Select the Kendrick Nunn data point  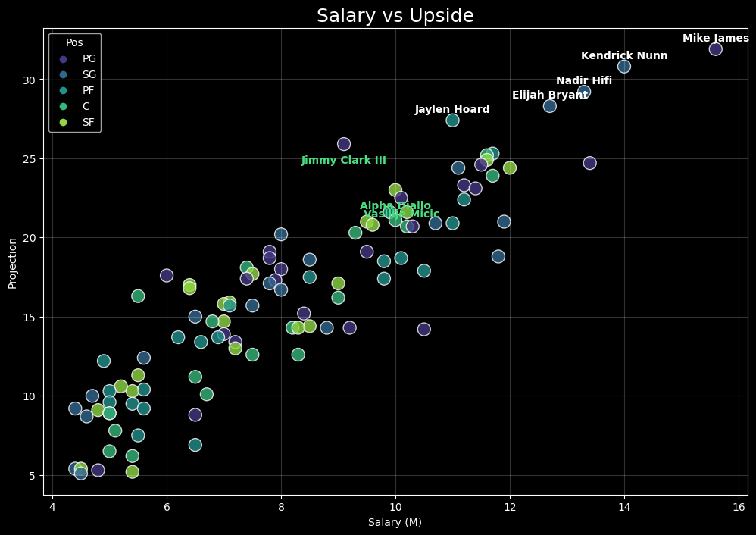click(x=624, y=67)
